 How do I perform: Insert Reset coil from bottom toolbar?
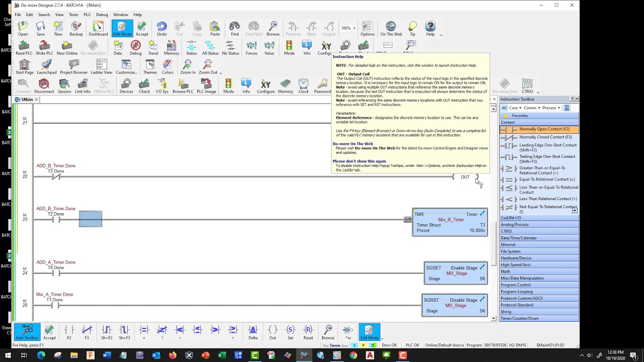[308, 332]
